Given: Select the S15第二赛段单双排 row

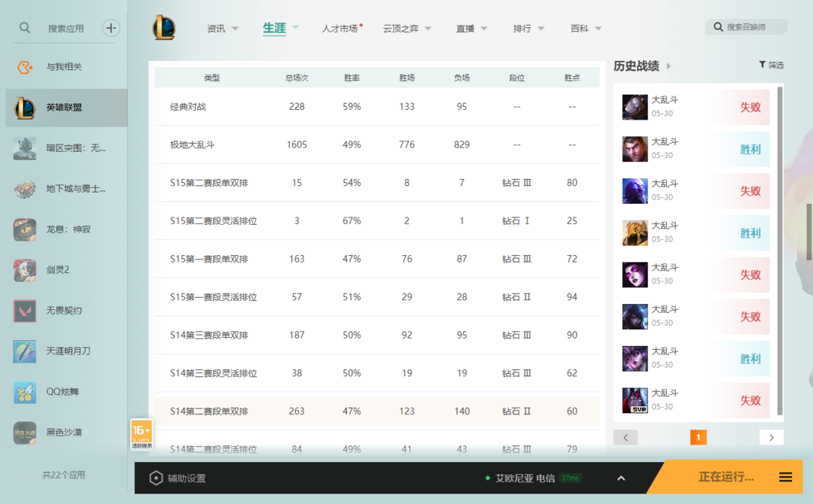Looking at the screenshot, I should point(377,183).
